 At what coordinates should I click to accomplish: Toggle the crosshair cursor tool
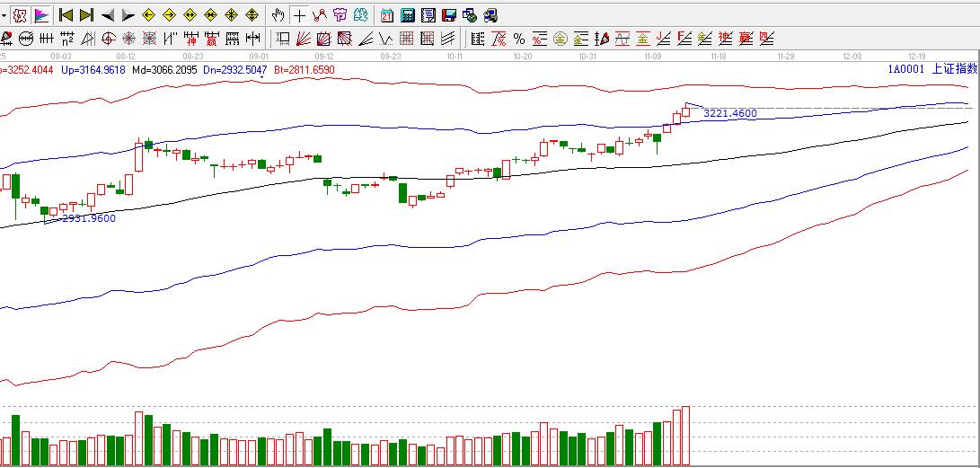tap(299, 15)
